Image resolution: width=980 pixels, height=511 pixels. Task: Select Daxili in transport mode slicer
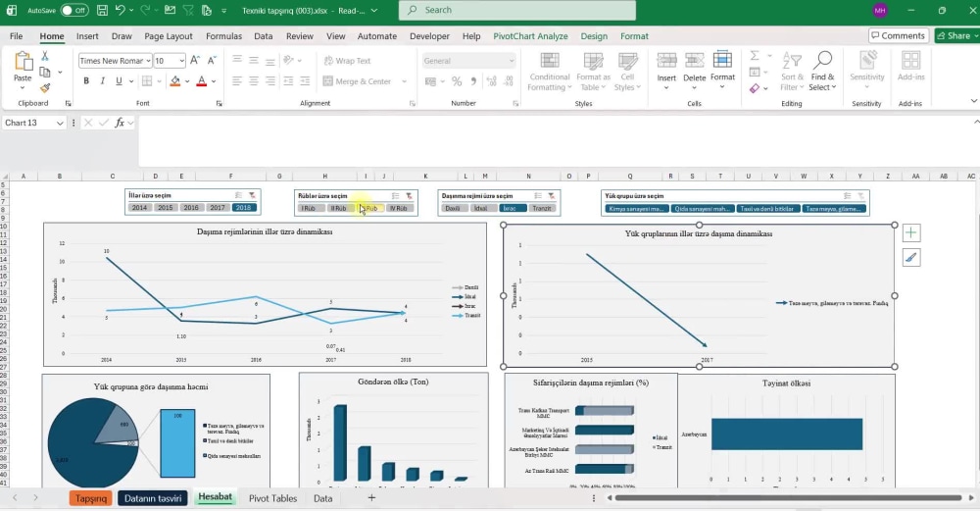pos(453,208)
